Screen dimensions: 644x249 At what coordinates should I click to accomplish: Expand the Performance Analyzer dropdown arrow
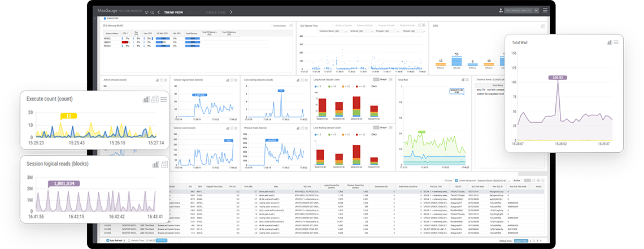(x=536, y=10)
